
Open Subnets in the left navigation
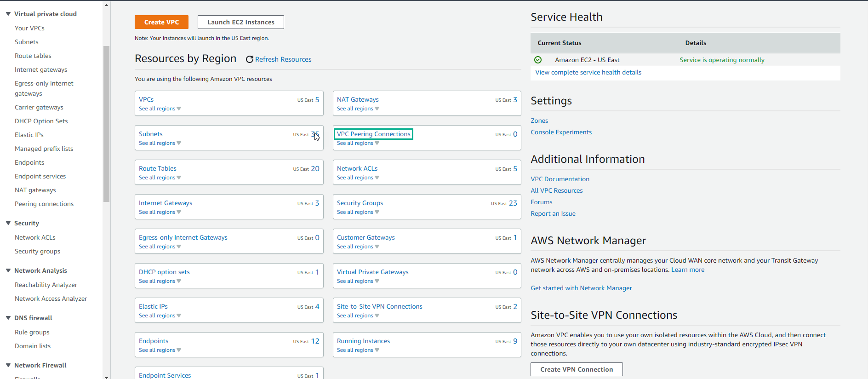27,42
